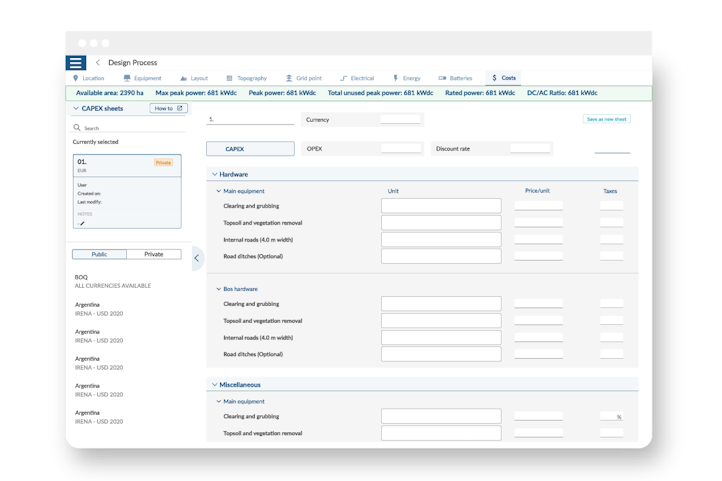
Task: Click Save as new sheet
Action: [x=606, y=119]
